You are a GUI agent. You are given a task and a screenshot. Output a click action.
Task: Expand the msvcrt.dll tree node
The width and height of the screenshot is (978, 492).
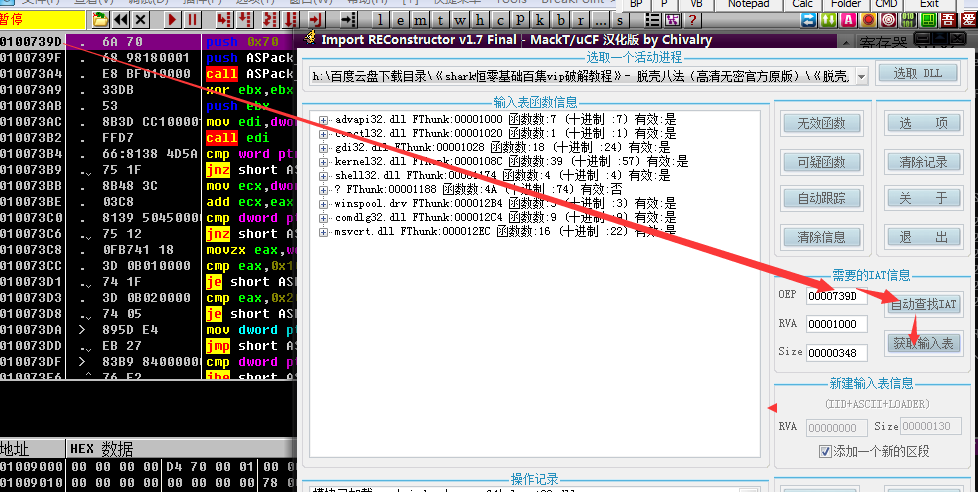[x=323, y=231]
